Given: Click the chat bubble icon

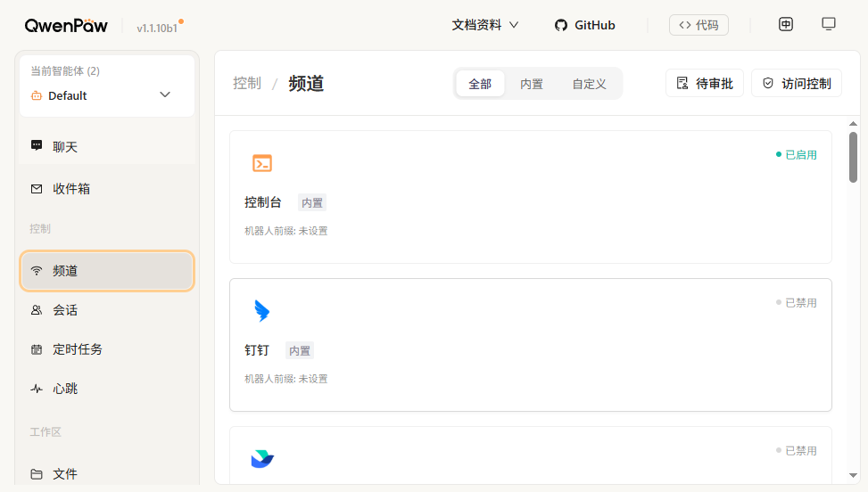Looking at the screenshot, I should click(x=37, y=145).
